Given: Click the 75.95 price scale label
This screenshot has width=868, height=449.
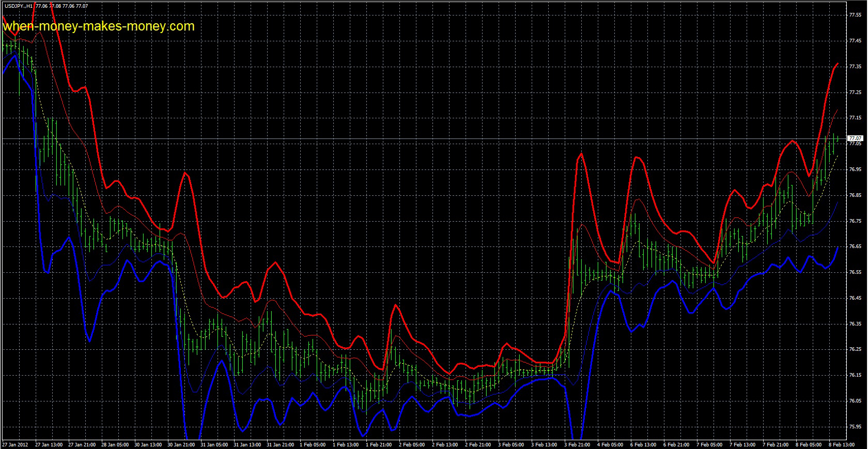Looking at the screenshot, I should point(855,427).
